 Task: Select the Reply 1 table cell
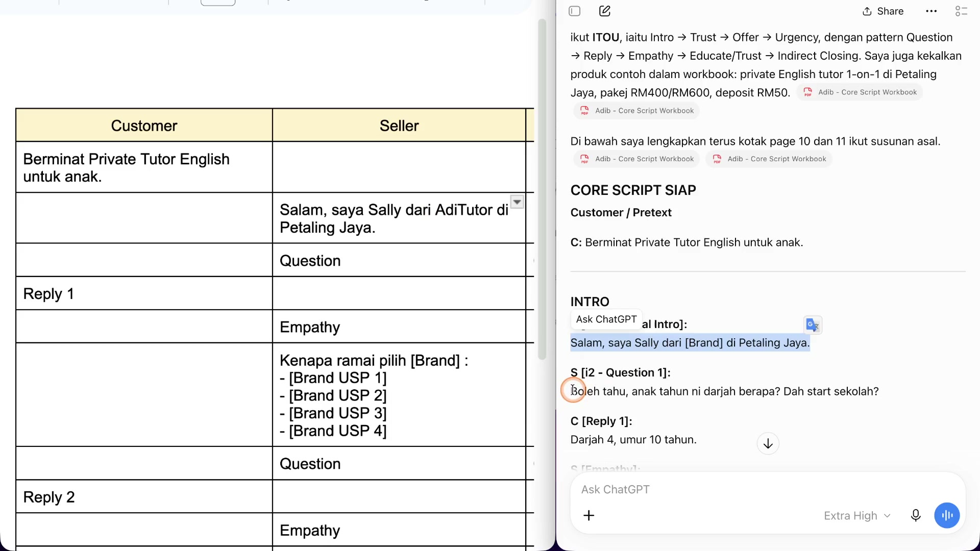pyautogui.click(x=144, y=293)
